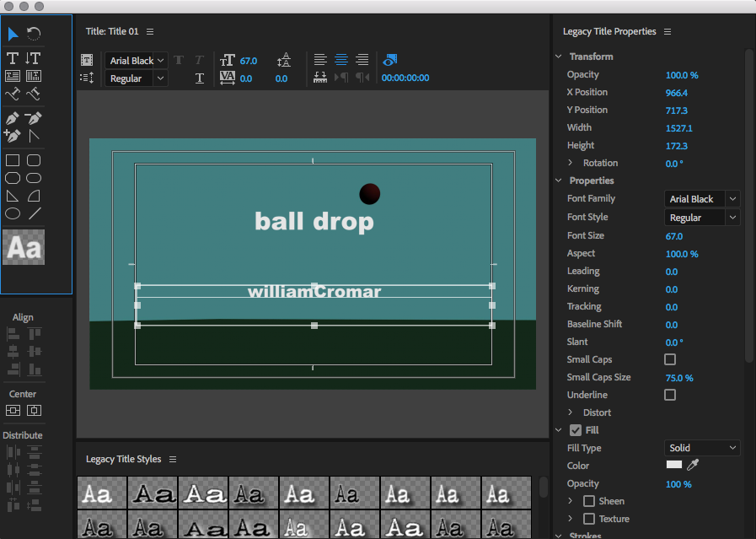This screenshot has width=756, height=539.
Task: Select the Selection arrow tool
Action: pyautogui.click(x=13, y=34)
